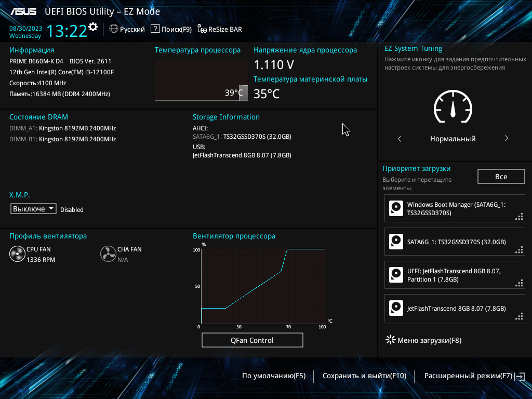Click the ReSize BAR chip icon
This screenshot has height=399, width=532.
point(202,29)
